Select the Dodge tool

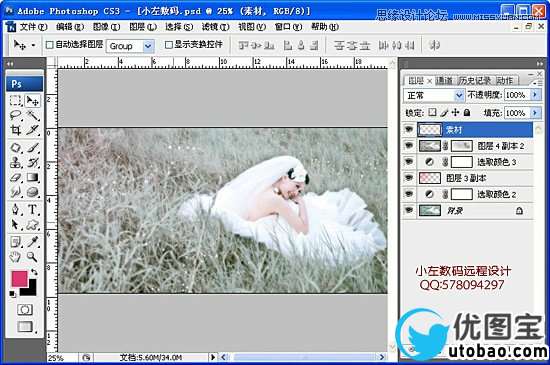(33, 192)
